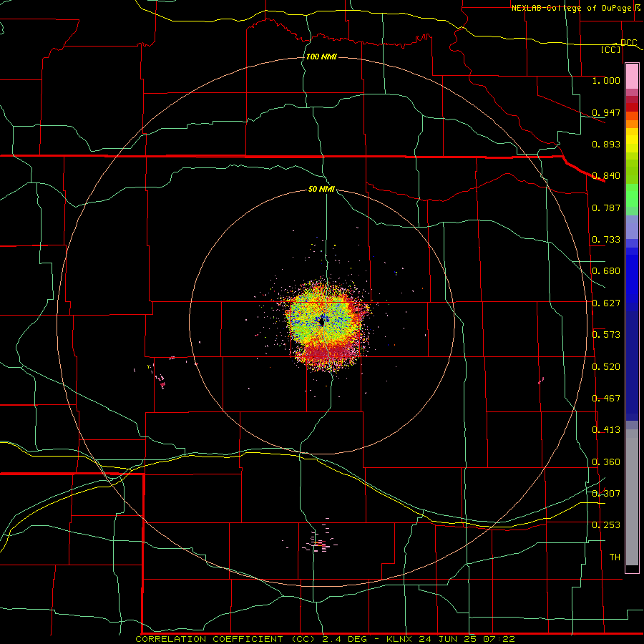The height and width of the screenshot is (644, 644).
Task: Click the 0.253 scale value
Action: point(606,525)
